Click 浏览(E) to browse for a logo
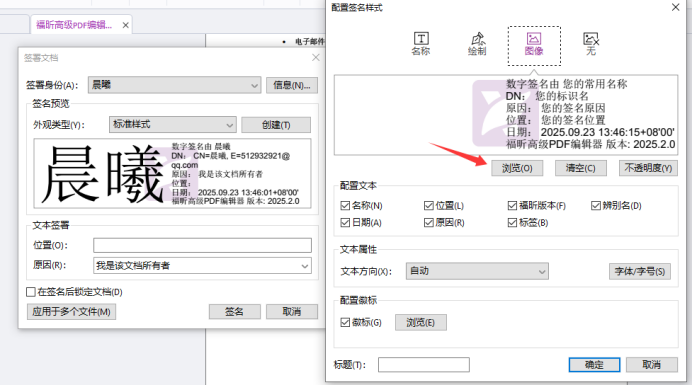Image resolution: width=693 pixels, height=386 pixels. pyautogui.click(x=420, y=322)
